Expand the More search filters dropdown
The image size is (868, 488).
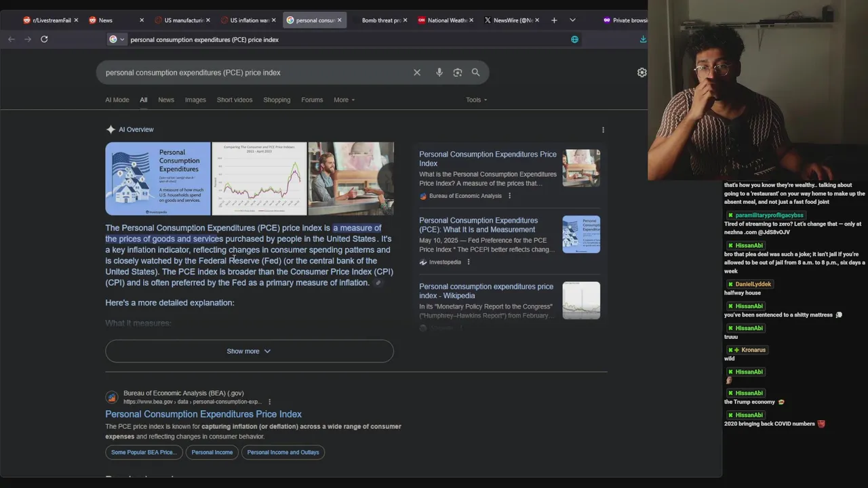click(344, 100)
